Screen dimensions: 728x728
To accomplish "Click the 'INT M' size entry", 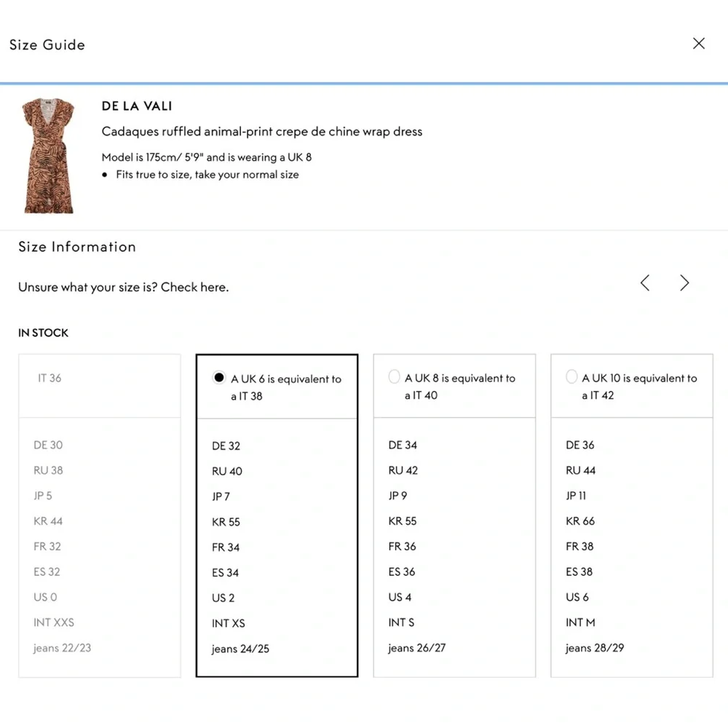I will pos(580,622).
